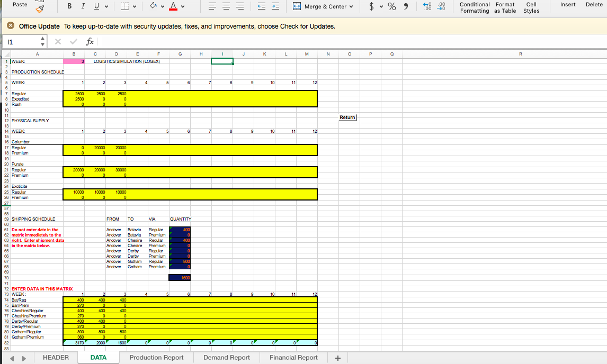Click the fx insert function icon
This screenshot has width=607, height=364.
click(x=90, y=41)
